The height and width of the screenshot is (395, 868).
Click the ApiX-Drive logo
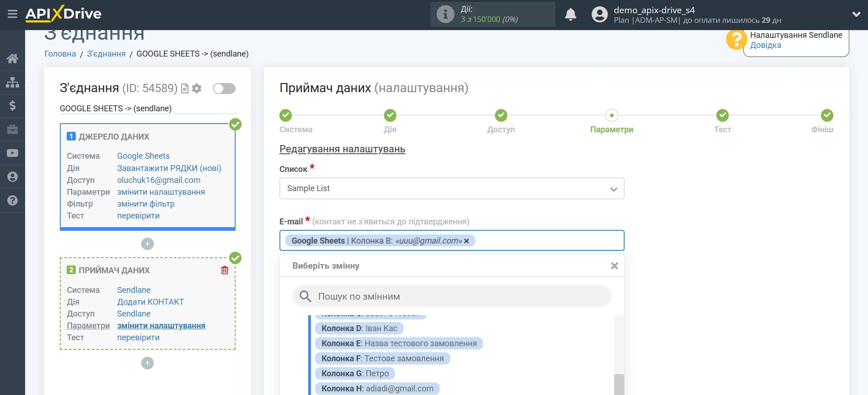63,14
